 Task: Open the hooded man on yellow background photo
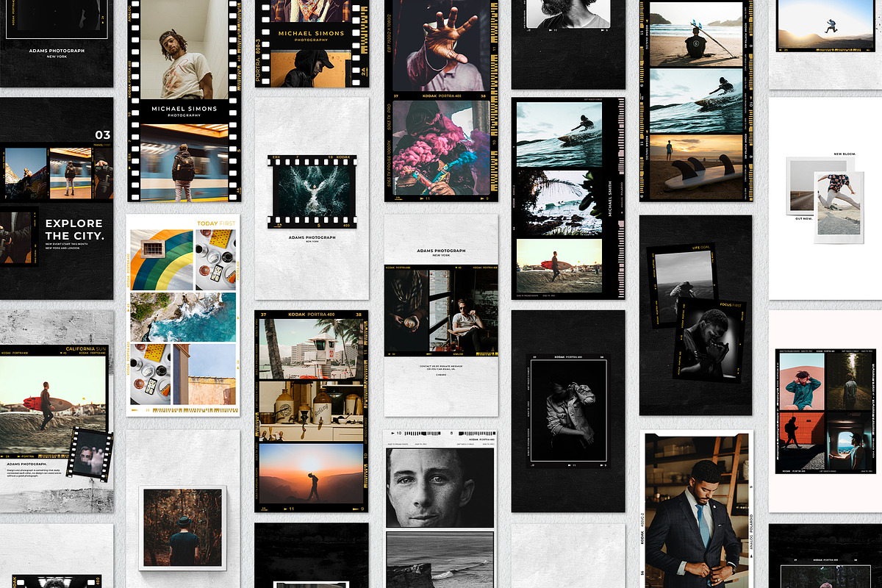pos(311,69)
